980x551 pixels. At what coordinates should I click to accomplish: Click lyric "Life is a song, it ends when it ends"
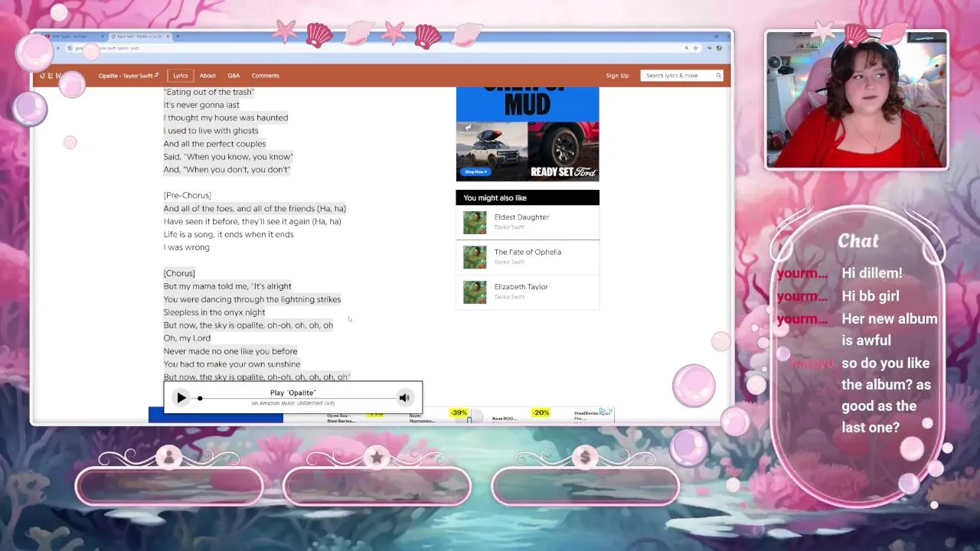coord(228,234)
